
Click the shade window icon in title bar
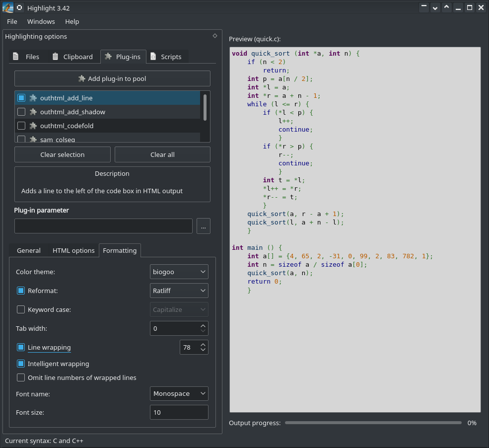coord(424,8)
